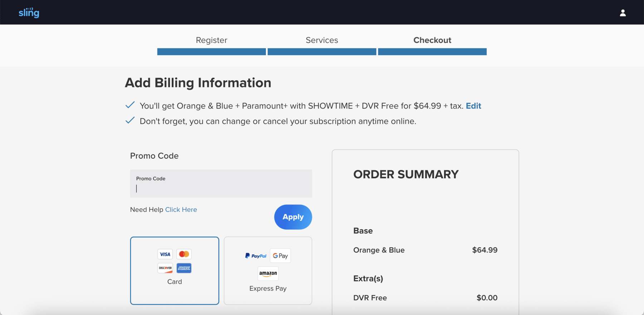Apply the promo code
The height and width of the screenshot is (315, 644).
click(293, 217)
